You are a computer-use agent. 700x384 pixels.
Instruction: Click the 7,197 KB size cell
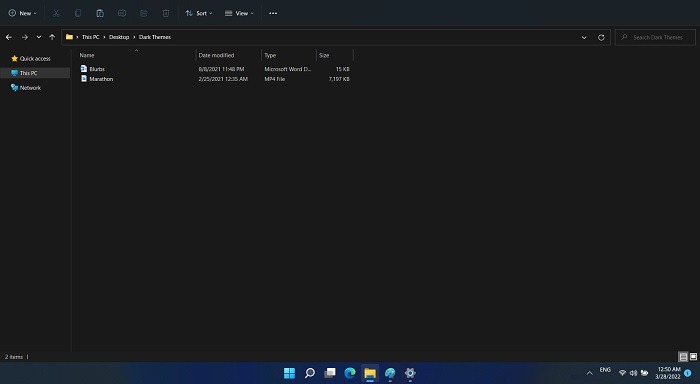339,79
